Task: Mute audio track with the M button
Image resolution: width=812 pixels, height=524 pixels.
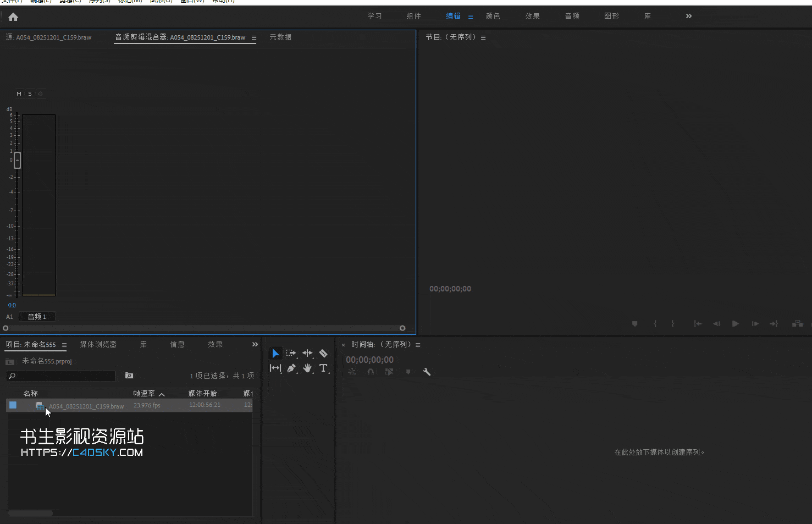Action: pos(18,93)
